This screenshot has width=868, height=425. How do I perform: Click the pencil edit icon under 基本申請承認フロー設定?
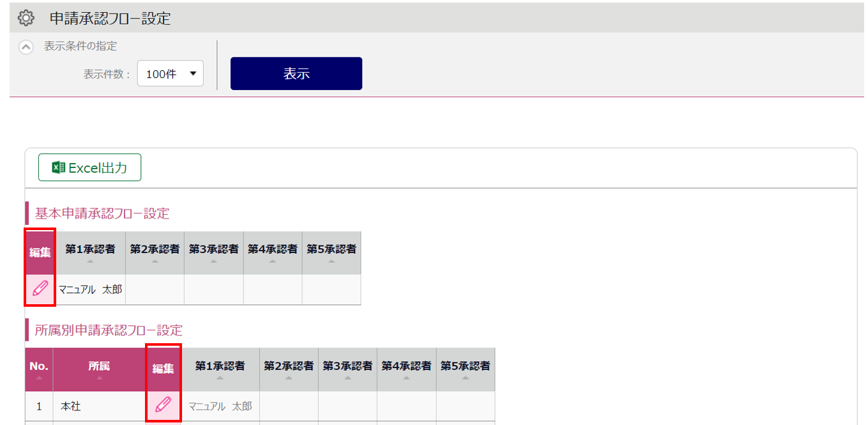(40, 289)
